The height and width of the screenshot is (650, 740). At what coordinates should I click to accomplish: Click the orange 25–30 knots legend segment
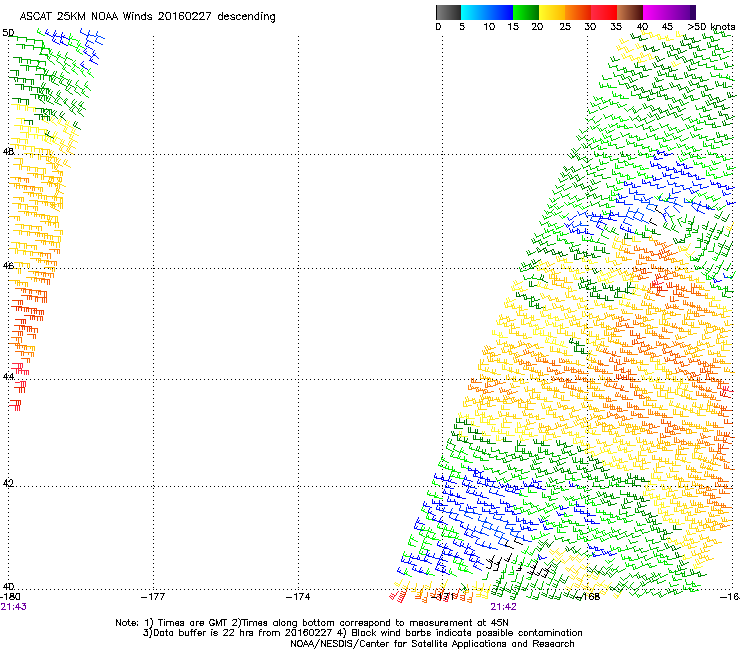[x=578, y=12]
